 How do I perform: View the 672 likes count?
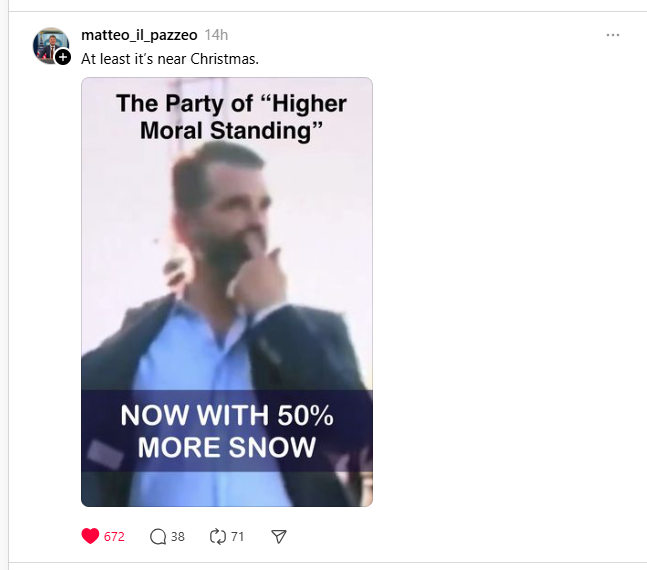tap(114, 536)
